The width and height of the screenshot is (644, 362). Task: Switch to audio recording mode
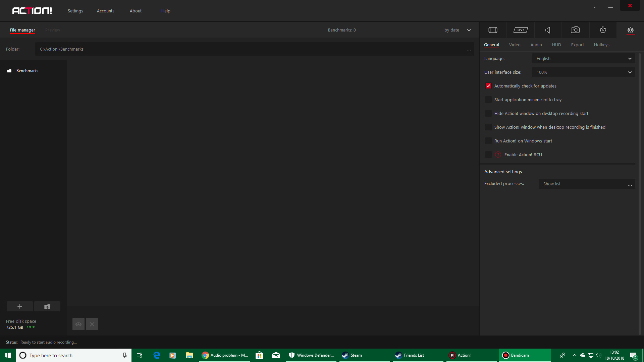(547, 30)
